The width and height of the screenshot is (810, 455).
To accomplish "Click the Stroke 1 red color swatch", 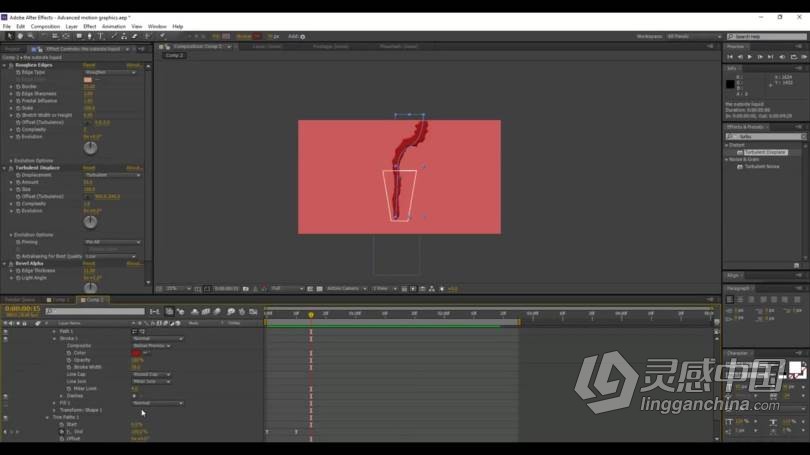I will [x=136, y=353].
